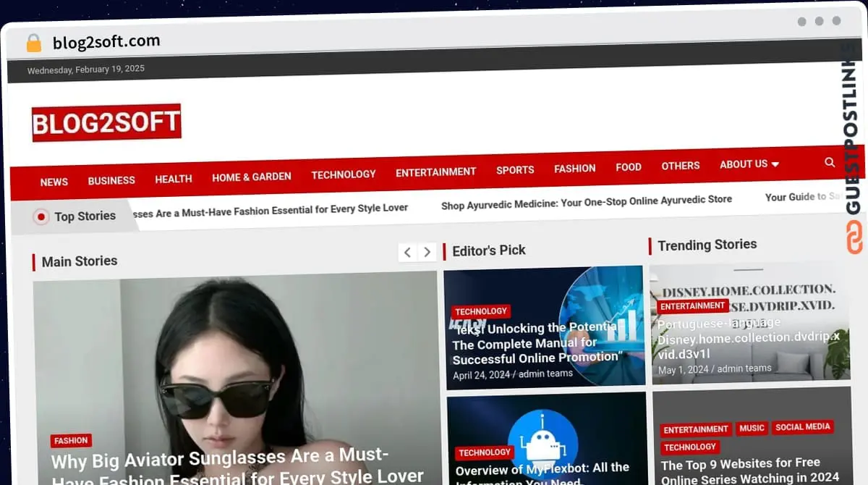
Task: Click the Wednesday, February 19, 2025 date text
Action: [x=86, y=69]
